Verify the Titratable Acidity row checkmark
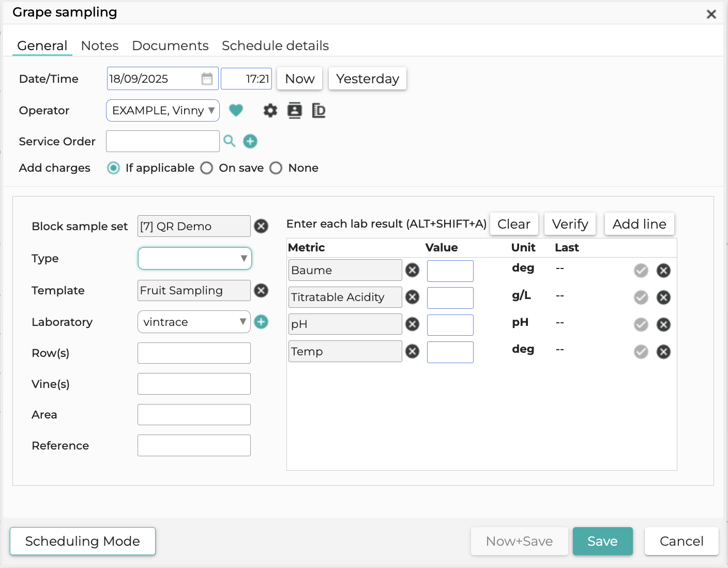The height and width of the screenshot is (568, 728). (x=641, y=297)
